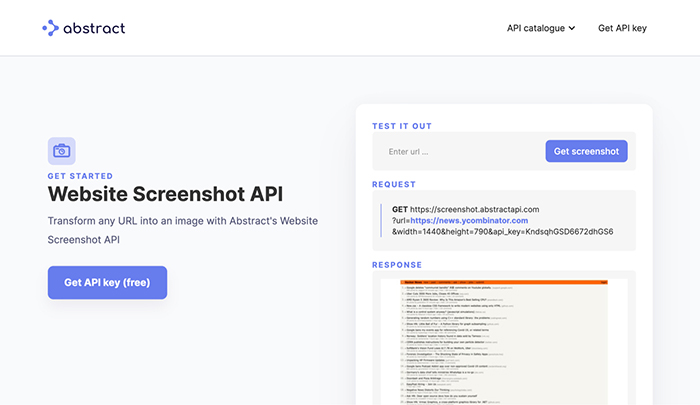Viewport: 700px width, 405px height.
Task: Click the news.ycombinator.com URL in request
Action: point(468,220)
